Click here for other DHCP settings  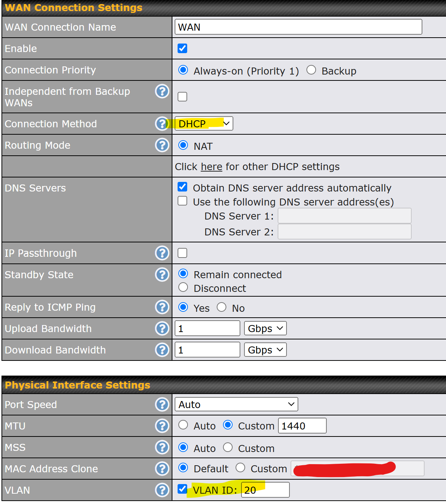click(211, 167)
